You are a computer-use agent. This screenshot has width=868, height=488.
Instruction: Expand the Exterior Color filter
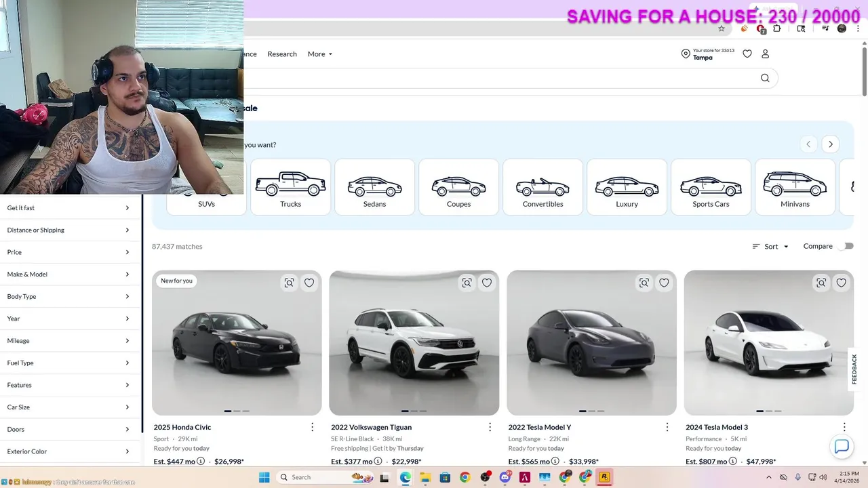point(68,451)
